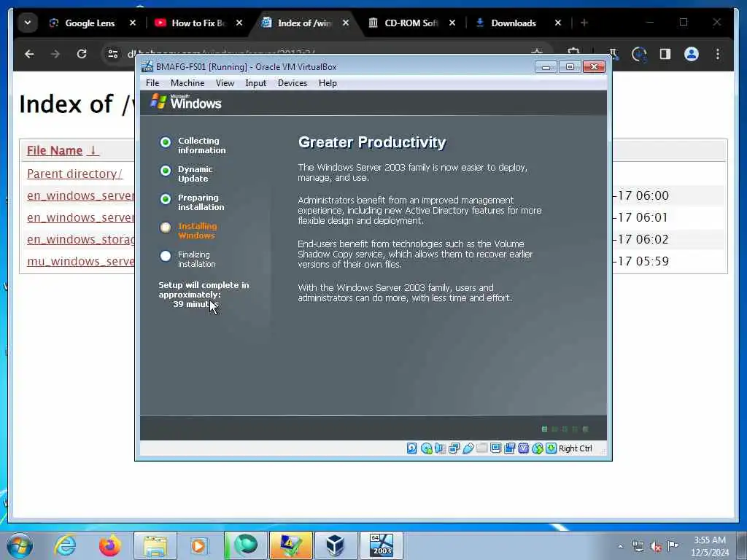Open a new Chrome tab

(x=584, y=23)
